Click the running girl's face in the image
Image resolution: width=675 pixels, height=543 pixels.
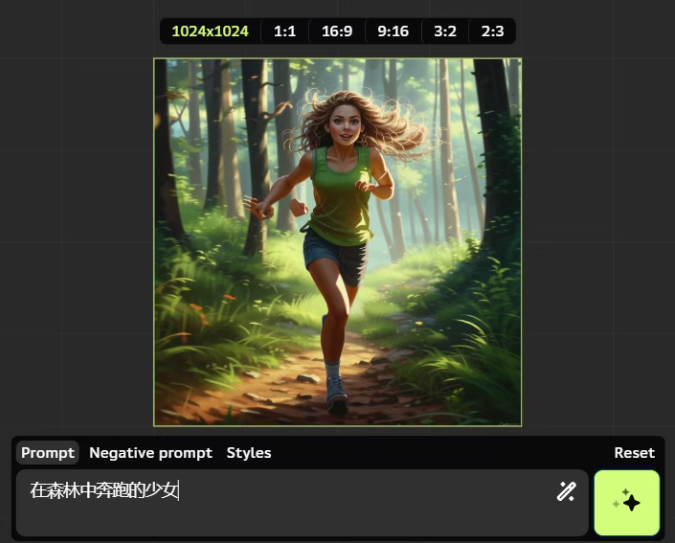point(341,129)
